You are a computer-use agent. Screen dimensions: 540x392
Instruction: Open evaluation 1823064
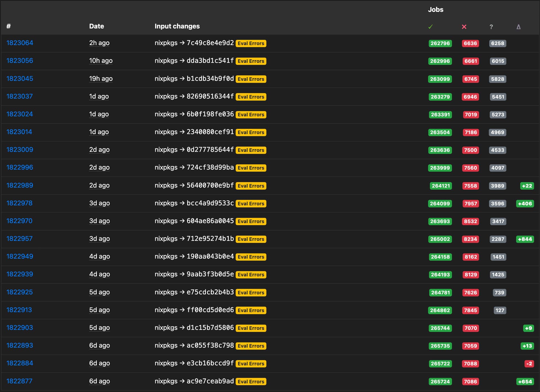pyautogui.click(x=20, y=43)
